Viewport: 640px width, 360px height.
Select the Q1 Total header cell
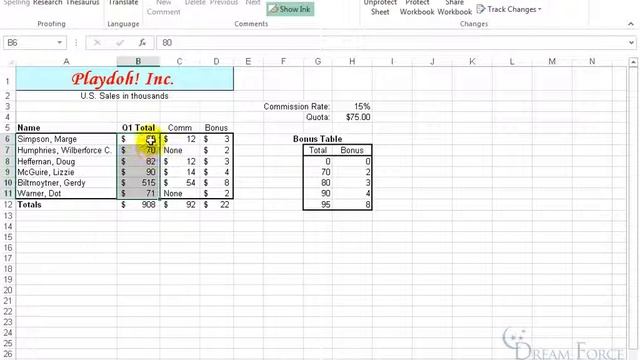[138, 128]
